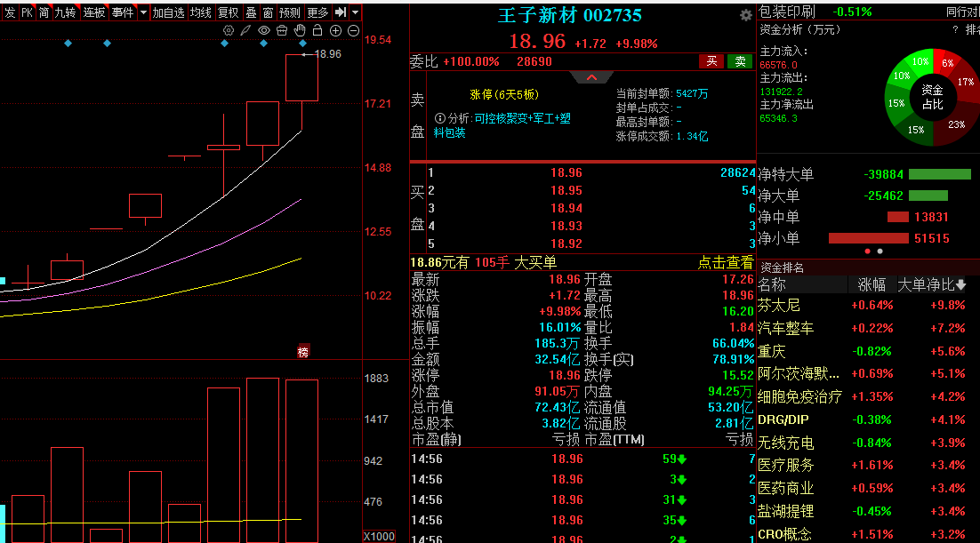
Task: Click the last blue diamond event marker
Action: [303, 44]
